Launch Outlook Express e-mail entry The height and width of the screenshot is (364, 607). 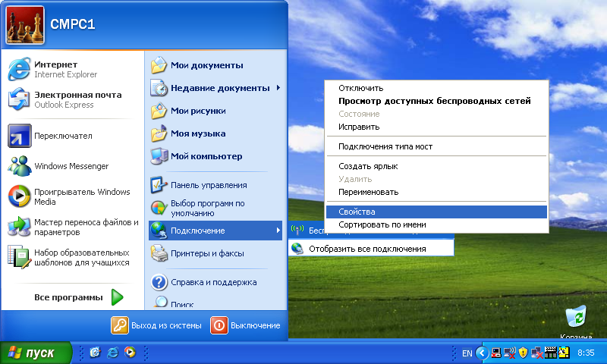coord(72,99)
